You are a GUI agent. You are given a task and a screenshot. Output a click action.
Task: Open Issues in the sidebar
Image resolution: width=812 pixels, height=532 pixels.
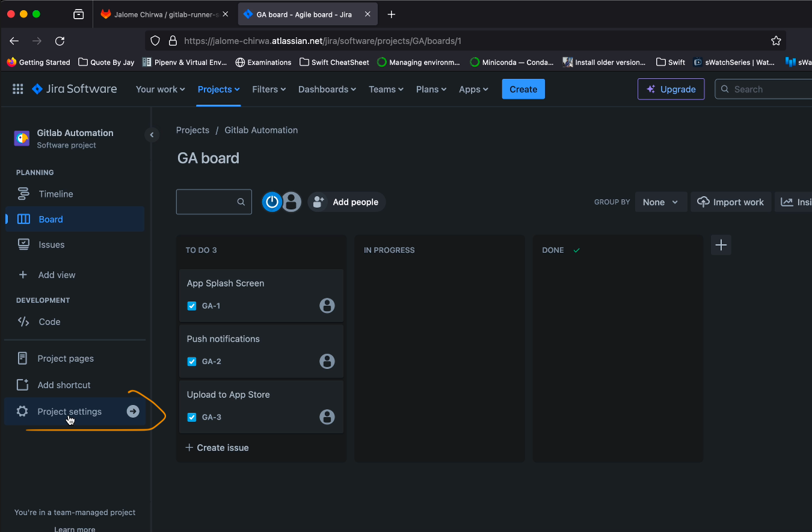(75, 244)
